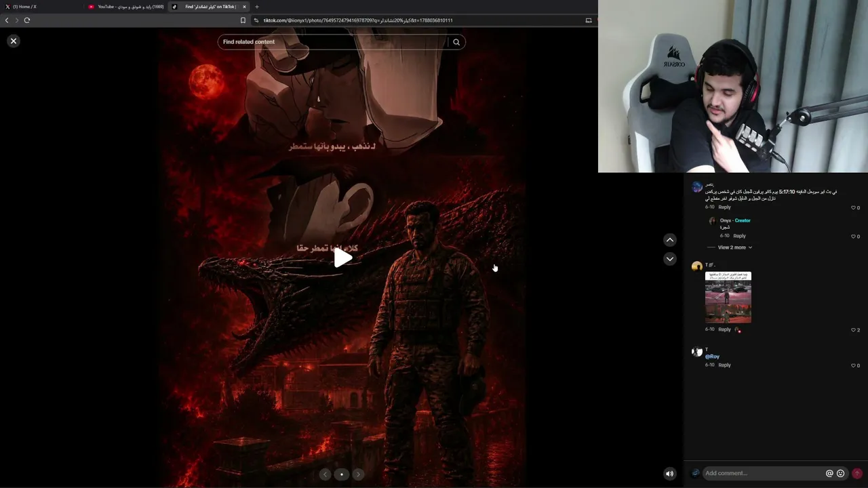Image resolution: width=868 pixels, height=488 pixels.
Task: Advance to the next photo slide
Action: 358,474
